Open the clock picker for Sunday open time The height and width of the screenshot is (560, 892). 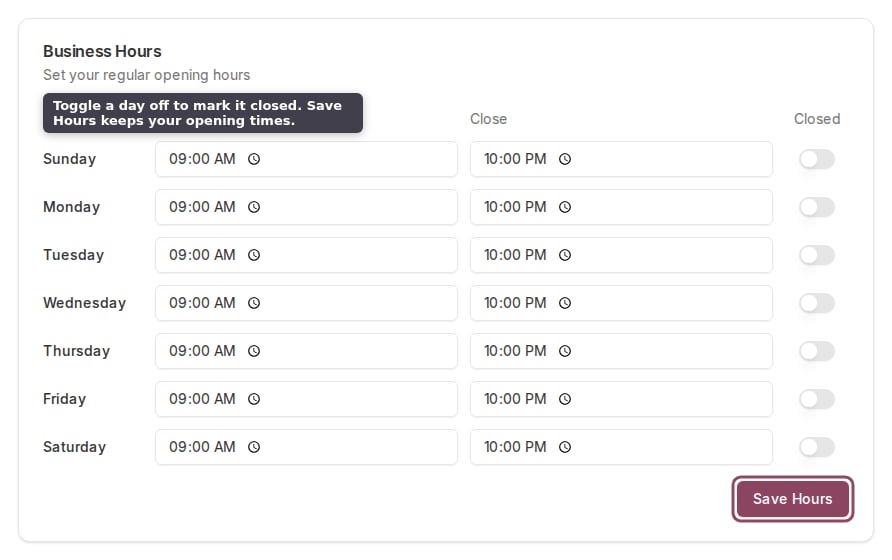[254, 159]
